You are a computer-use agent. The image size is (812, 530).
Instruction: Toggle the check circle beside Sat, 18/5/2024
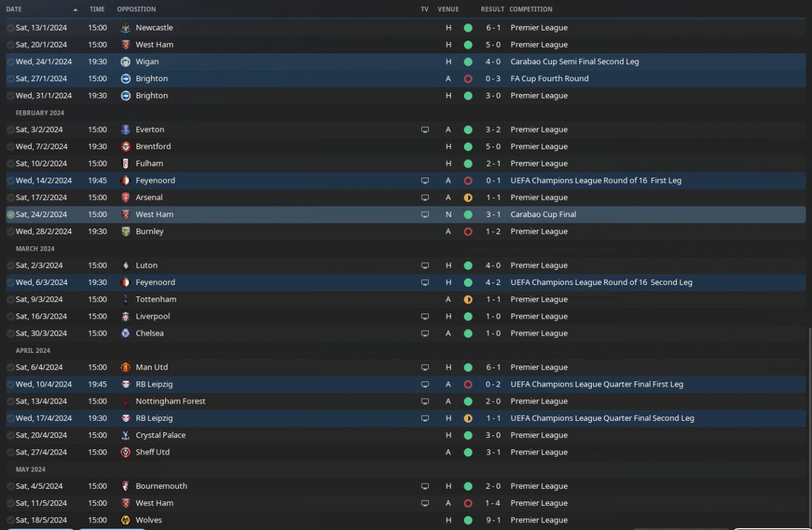(x=11, y=520)
